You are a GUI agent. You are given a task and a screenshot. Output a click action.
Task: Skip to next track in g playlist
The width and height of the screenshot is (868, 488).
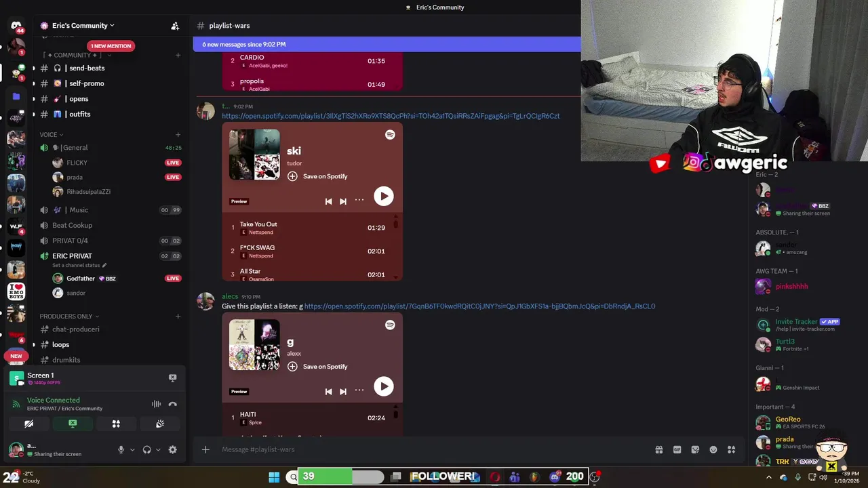point(343,392)
